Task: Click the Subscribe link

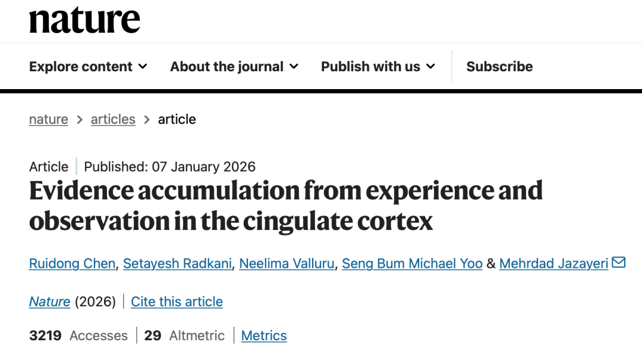Action: point(499,67)
